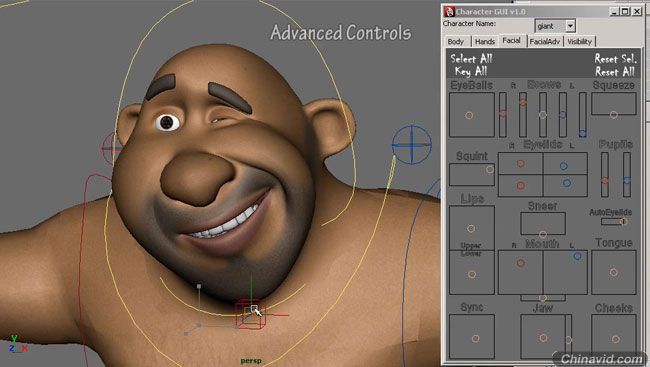650x367 pixels.
Task: Click Key All button
Action: point(471,71)
